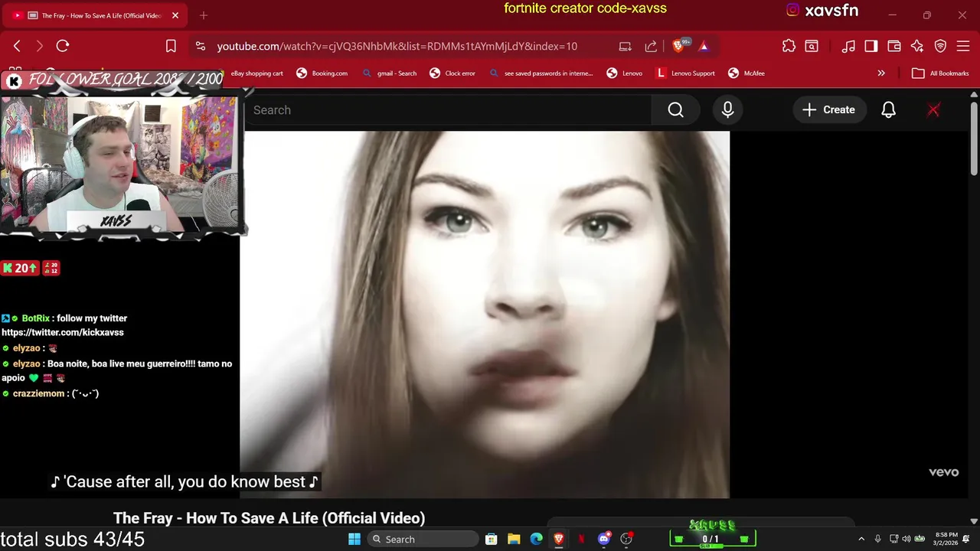Open a new browser tab
The width and height of the screenshot is (980, 551).
(x=204, y=15)
